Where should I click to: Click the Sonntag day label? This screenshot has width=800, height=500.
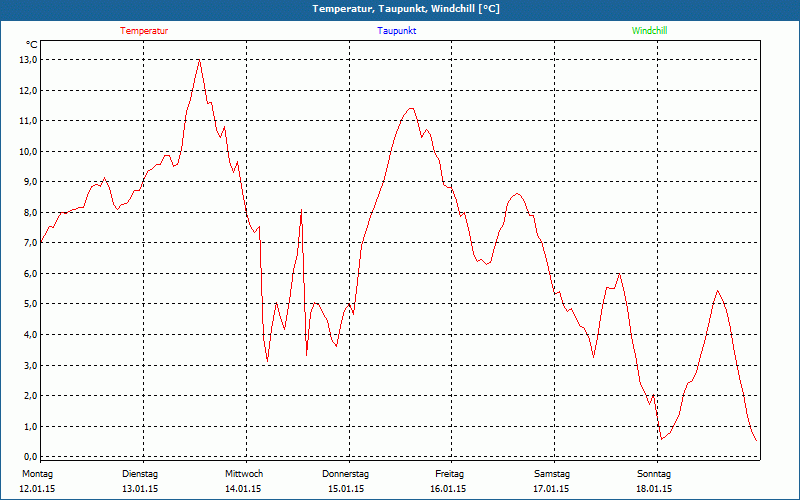654,474
